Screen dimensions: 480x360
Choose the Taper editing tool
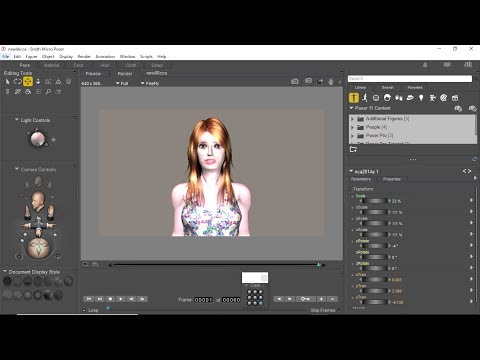[x=58, y=81]
